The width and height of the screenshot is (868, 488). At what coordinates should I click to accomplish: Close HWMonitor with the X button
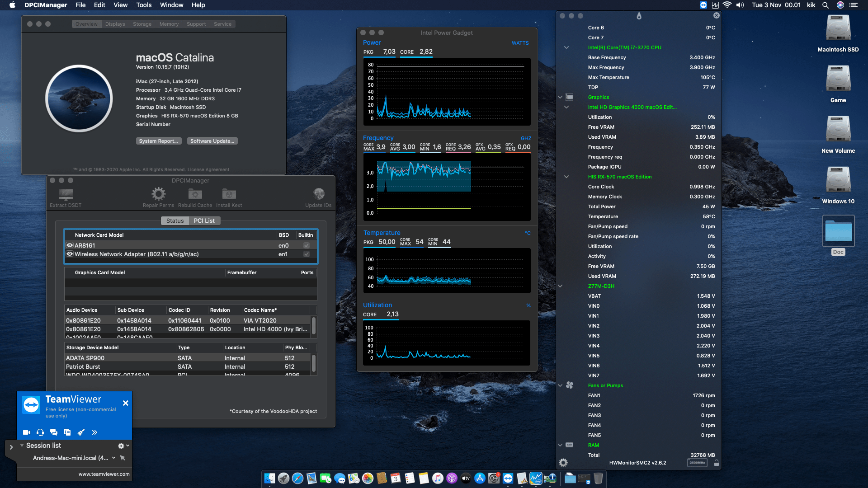717,15
